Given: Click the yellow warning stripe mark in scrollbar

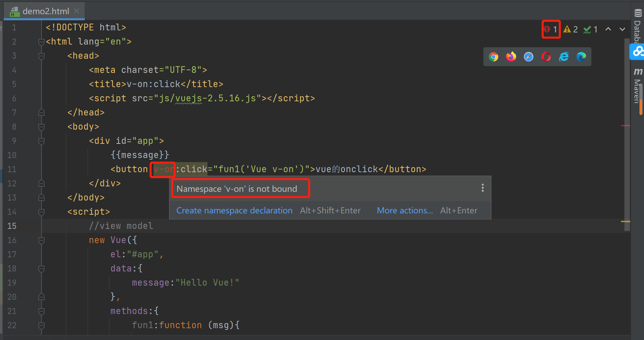Looking at the screenshot, I should (626, 221).
